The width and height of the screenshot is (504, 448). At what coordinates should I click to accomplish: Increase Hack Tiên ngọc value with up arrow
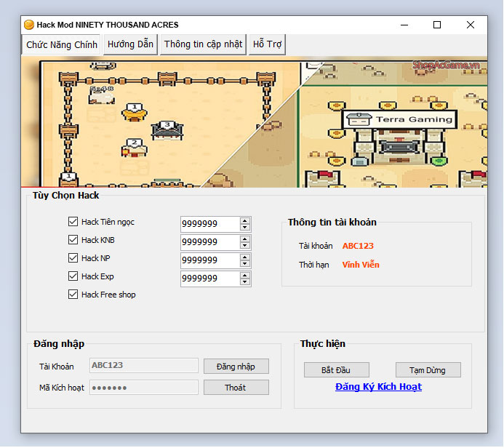[x=245, y=221]
